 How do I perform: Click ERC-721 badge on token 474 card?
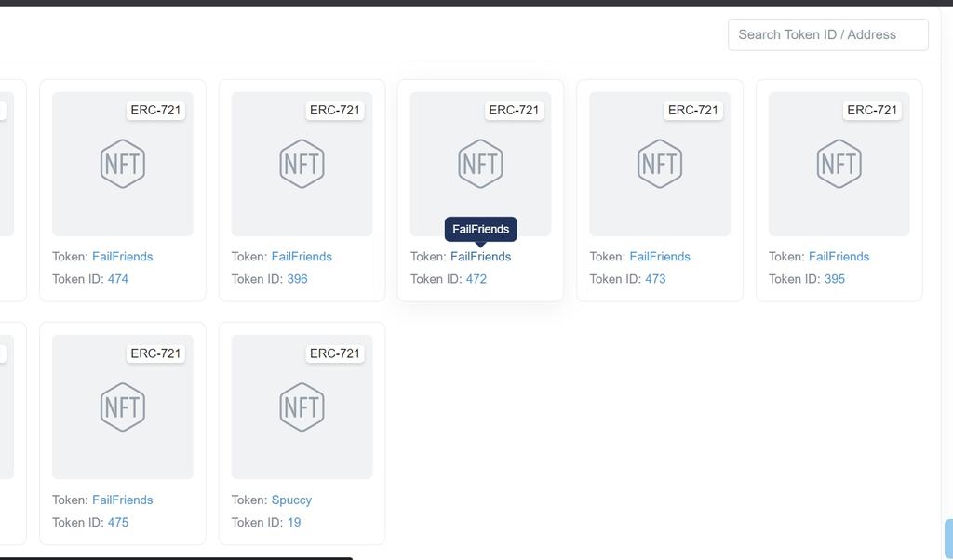pos(155,110)
